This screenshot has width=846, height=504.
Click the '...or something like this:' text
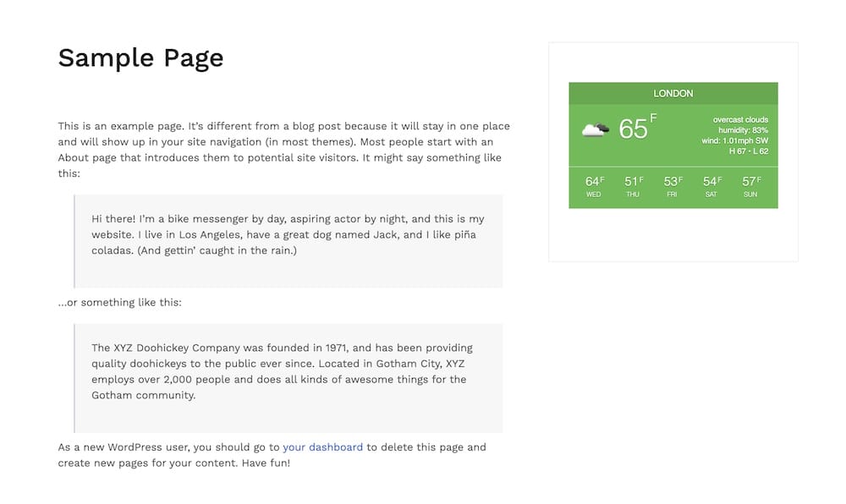[120, 303]
